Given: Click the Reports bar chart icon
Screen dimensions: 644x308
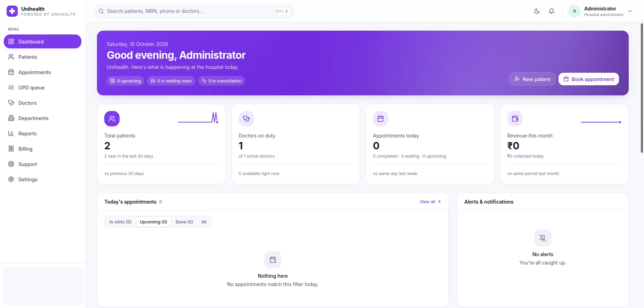Looking at the screenshot, I should tap(11, 133).
